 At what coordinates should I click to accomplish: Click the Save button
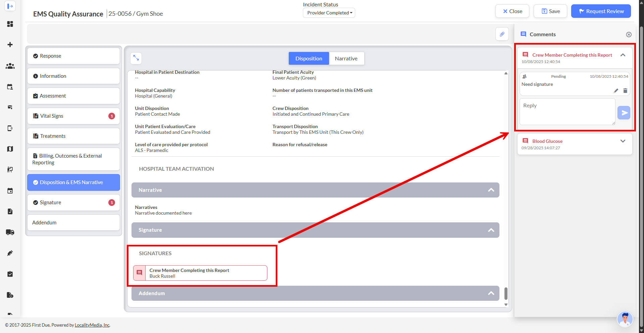[x=550, y=11]
